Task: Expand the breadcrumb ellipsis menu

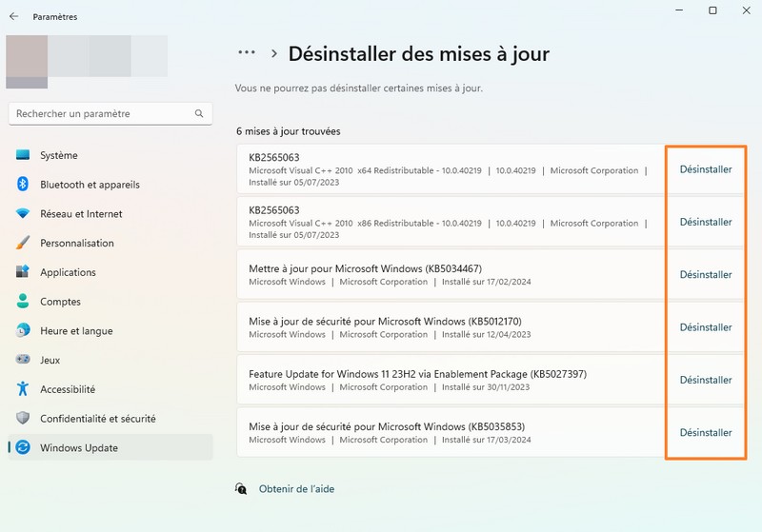Action: click(x=247, y=53)
